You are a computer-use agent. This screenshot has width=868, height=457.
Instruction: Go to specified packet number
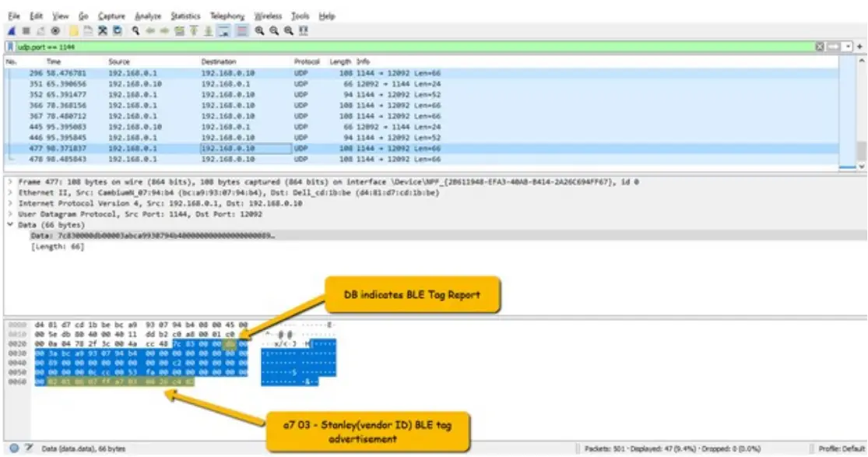(179, 31)
